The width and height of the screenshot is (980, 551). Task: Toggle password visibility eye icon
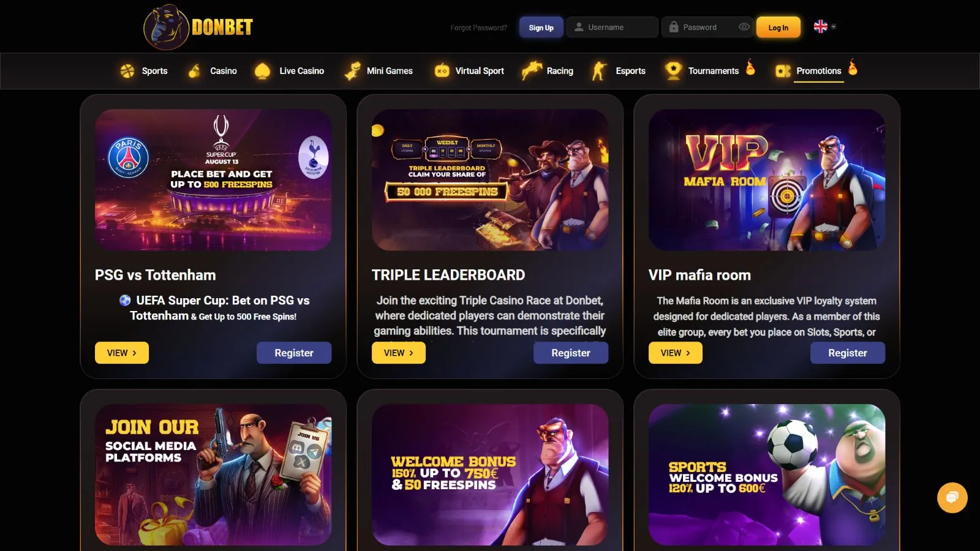(x=744, y=27)
